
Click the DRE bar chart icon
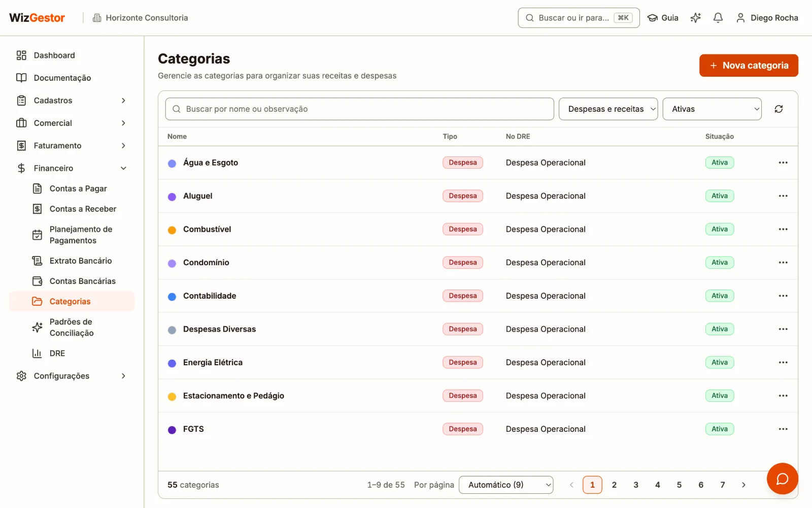pyautogui.click(x=37, y=353)
